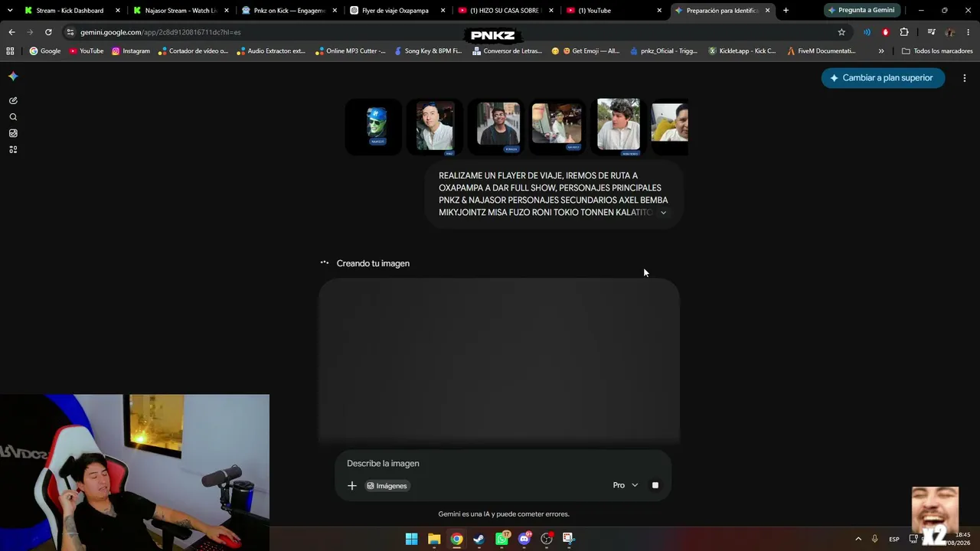The height and width of the screenshot is (551, 980).
Task: Close the Flyer de viaje Oxapampa tab
Action: click(x=443, y=11)
